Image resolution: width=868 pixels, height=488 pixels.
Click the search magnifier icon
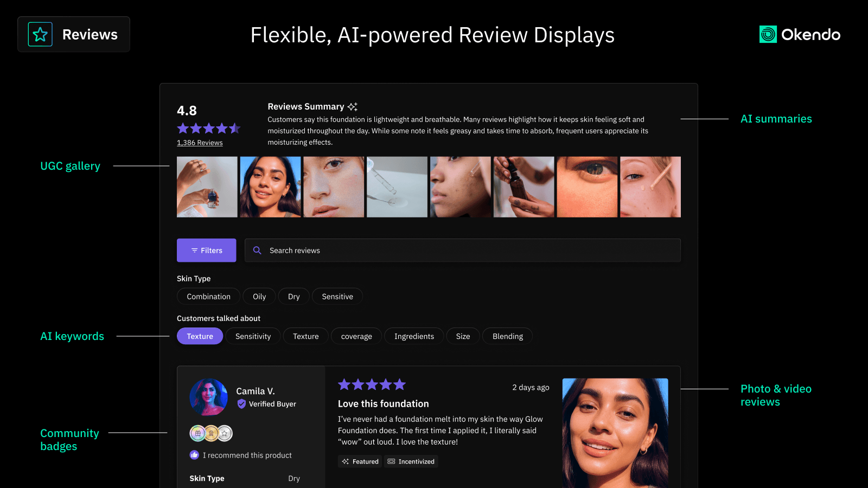click(257, 251)
